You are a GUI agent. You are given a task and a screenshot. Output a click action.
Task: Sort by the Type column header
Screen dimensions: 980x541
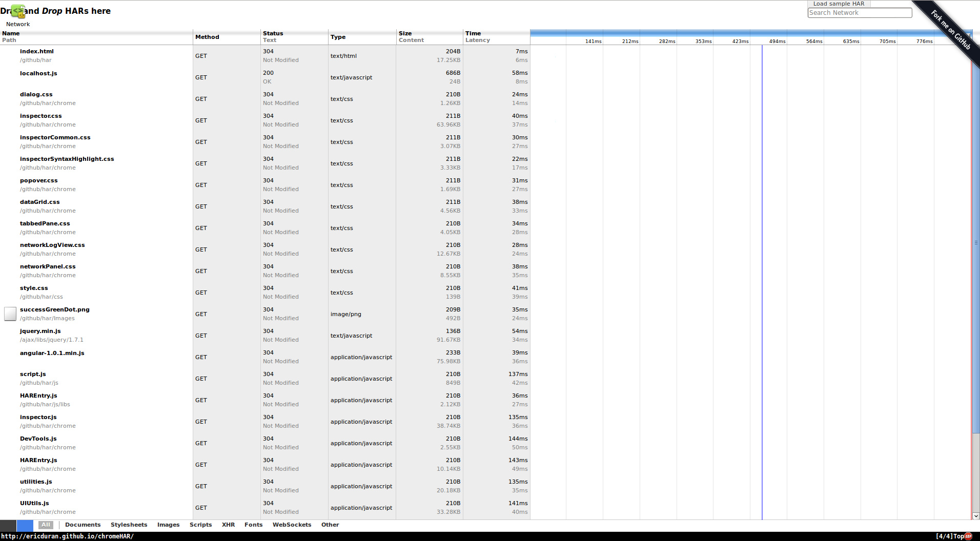362,37
